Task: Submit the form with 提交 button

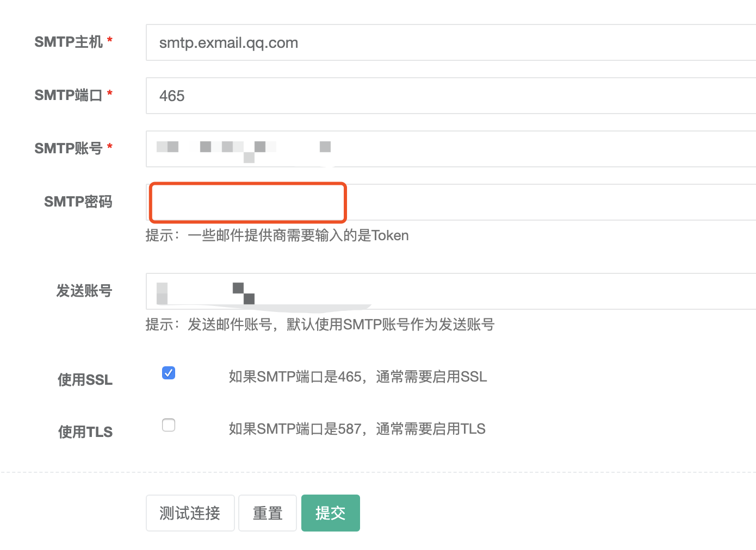Action: (x=331, y=513)
